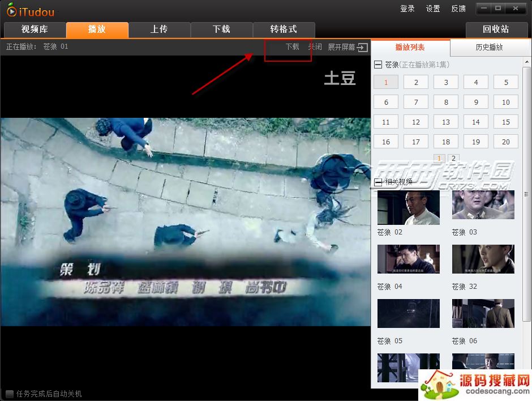
Task: Open the 回收站 recycle bin
Action: click(x=496, y=29)
